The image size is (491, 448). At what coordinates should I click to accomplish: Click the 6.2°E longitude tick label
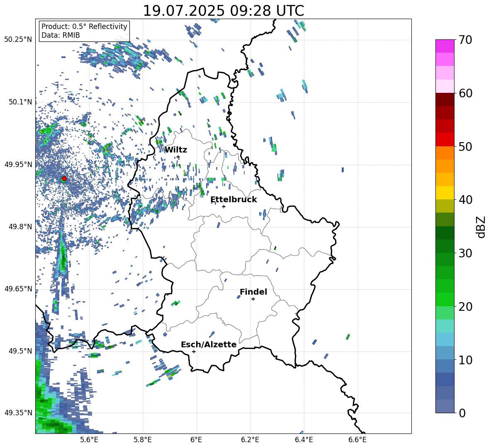pos(250,440)
